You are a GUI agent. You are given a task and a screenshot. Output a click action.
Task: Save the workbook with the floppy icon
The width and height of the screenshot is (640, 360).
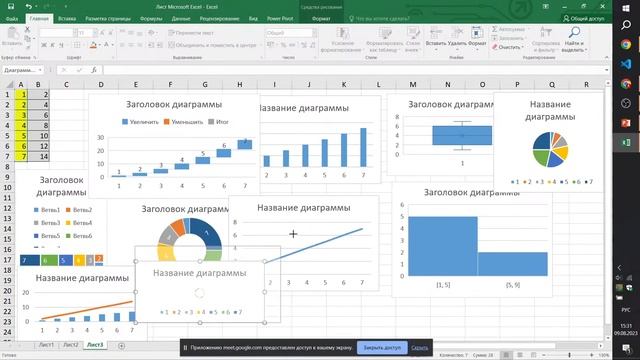11,7
